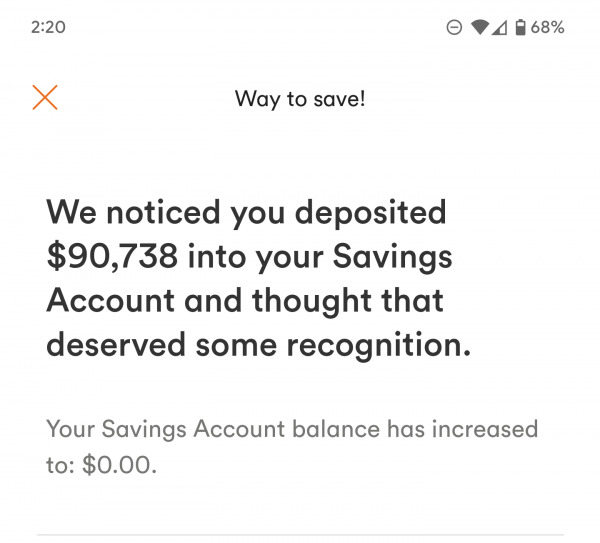Screen dimensions: 600x543
Task: Tap the word "thought" in the headline
Action: pos(319,301)
